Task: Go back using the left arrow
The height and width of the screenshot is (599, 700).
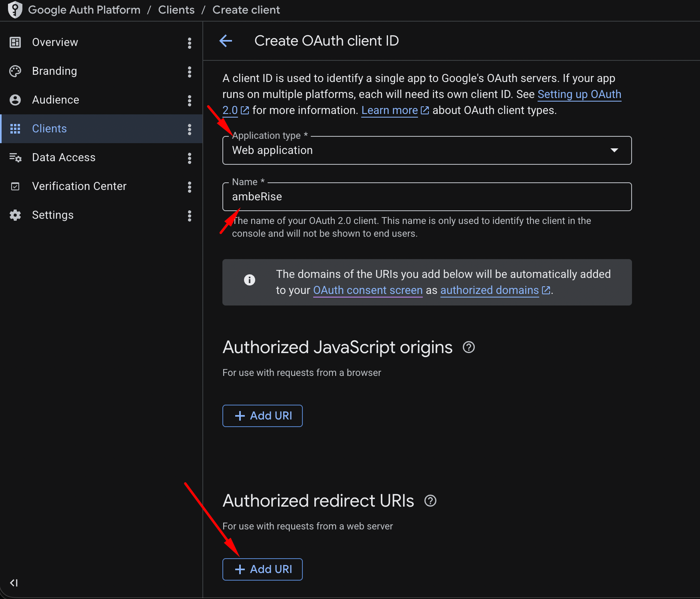Action: pos(226,41)
